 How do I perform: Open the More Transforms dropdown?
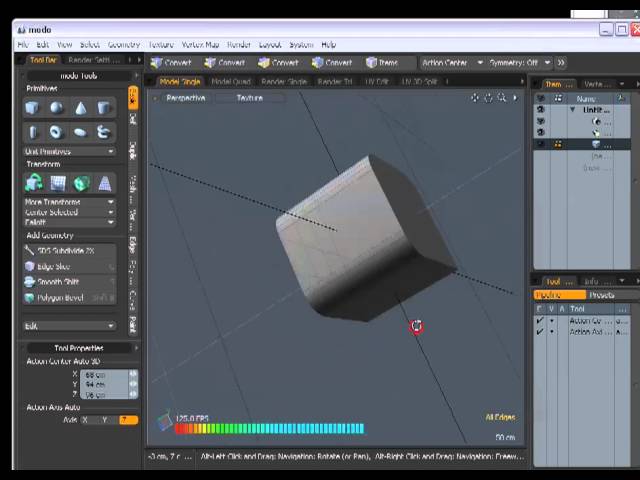click(x=69, y=202)
